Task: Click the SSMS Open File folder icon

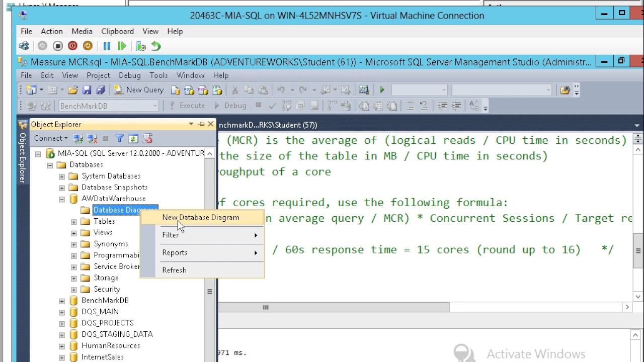Action: [73, 90]
